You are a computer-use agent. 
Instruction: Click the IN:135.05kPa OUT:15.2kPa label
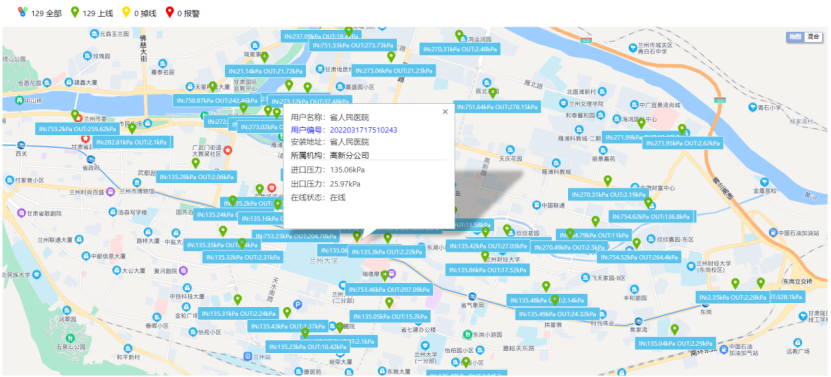[x=389, y=317]
